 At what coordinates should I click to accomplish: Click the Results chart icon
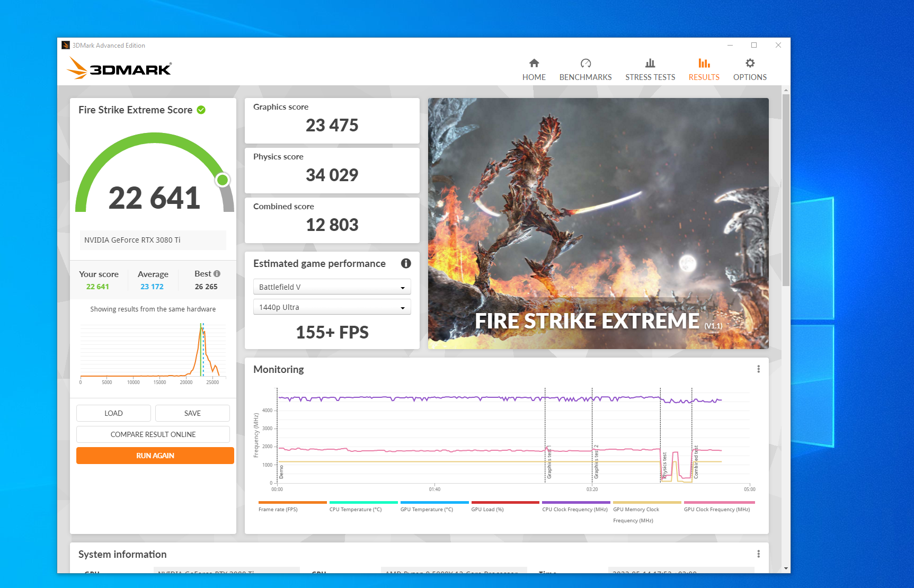click(704, 63)
